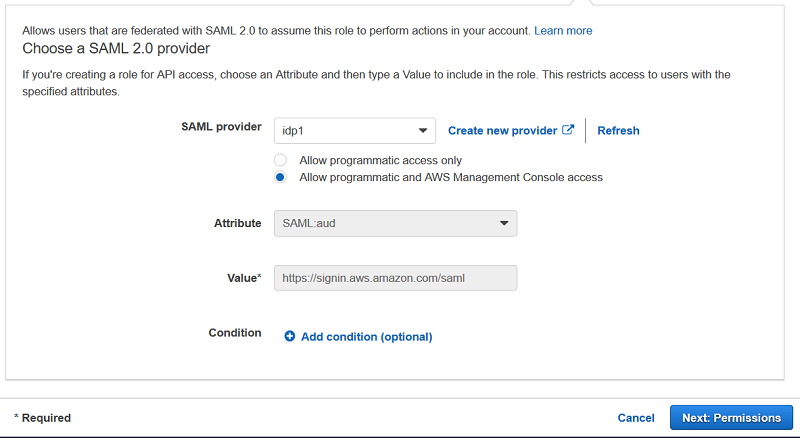Click the Attribute field label

[237, 223]
